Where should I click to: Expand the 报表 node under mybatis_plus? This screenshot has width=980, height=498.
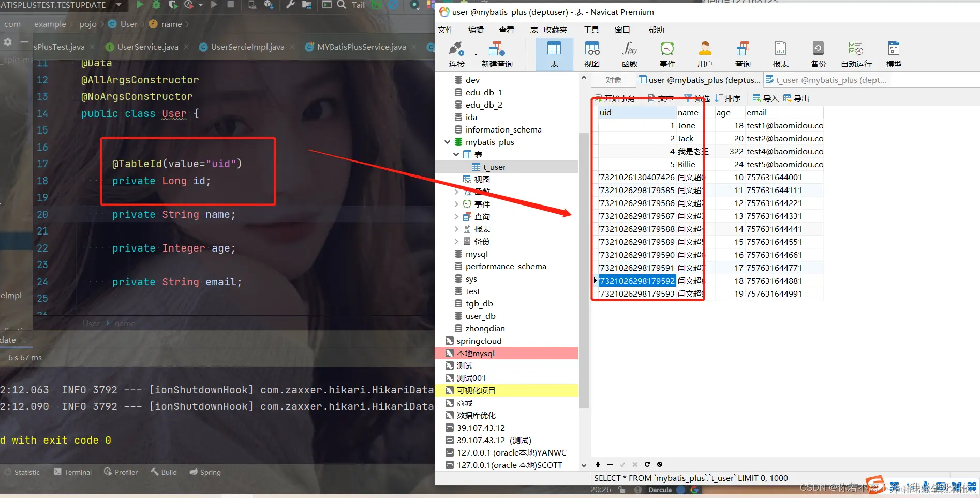tap(456, 229)
